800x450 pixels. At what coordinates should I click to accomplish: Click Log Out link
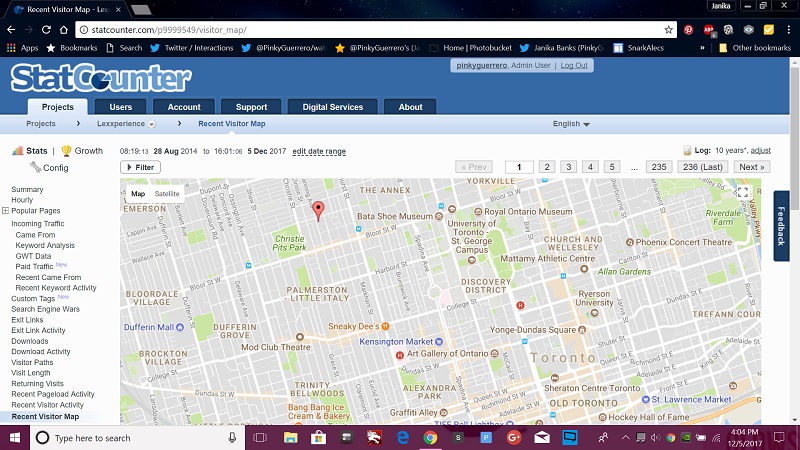[x=574, y=65]
